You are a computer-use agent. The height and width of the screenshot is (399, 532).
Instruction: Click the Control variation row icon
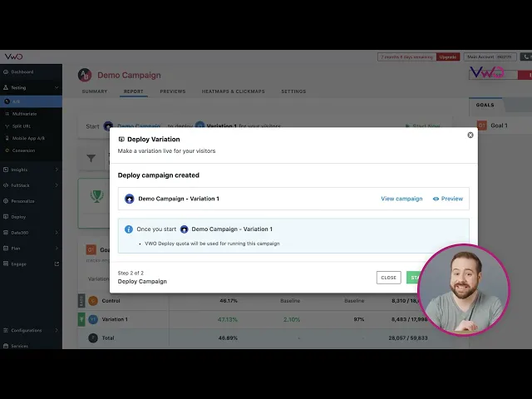pyautogui.click(x=93, y=301)
